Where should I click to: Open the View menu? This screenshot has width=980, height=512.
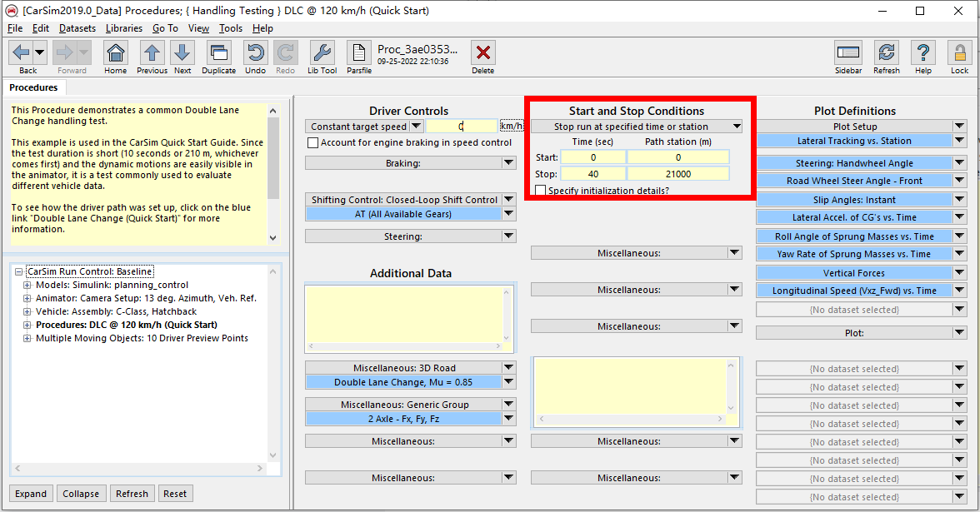198,28
